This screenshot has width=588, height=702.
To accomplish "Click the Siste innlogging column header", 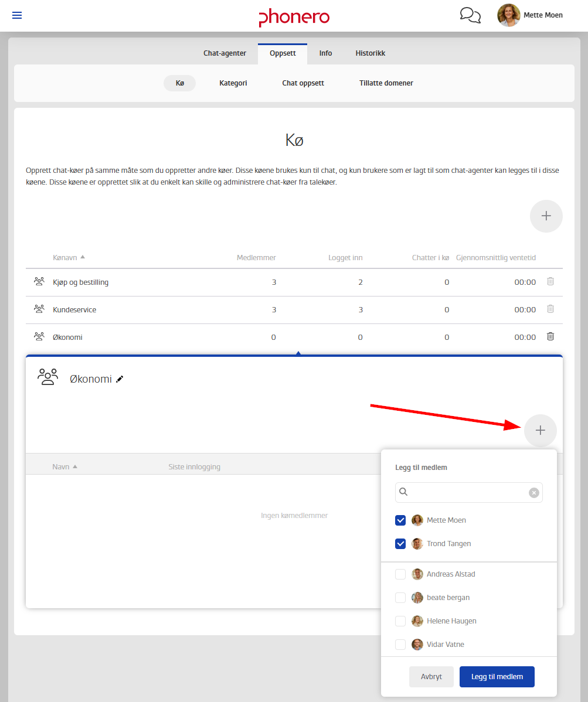I will tap(195, 466).
